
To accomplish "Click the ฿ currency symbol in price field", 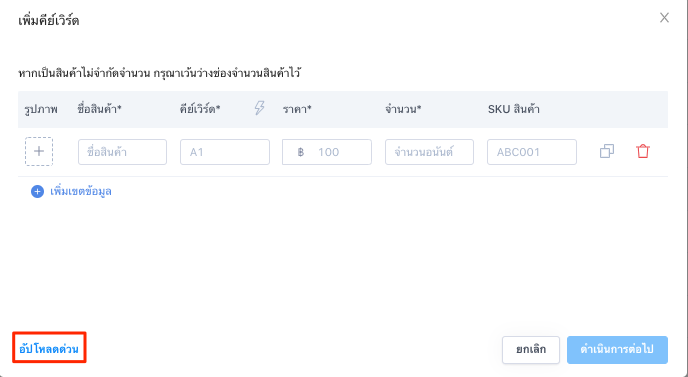I will (301, 152).
